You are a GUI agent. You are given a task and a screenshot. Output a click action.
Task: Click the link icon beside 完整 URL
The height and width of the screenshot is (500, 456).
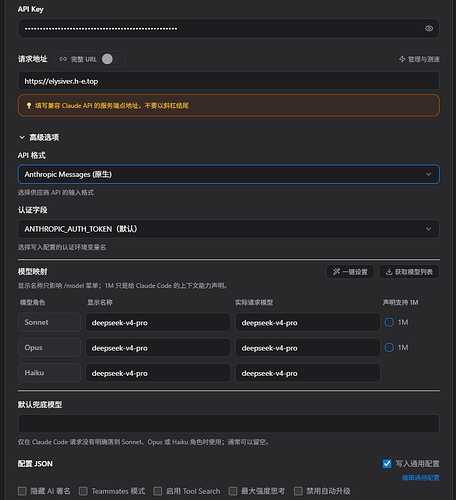[63, 59]
